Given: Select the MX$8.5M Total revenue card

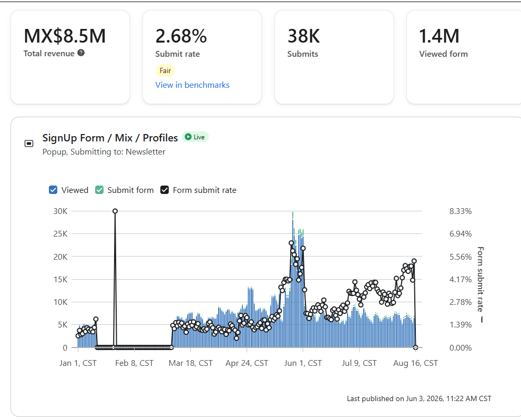Looking at the screenshot, I should [70, 57].
